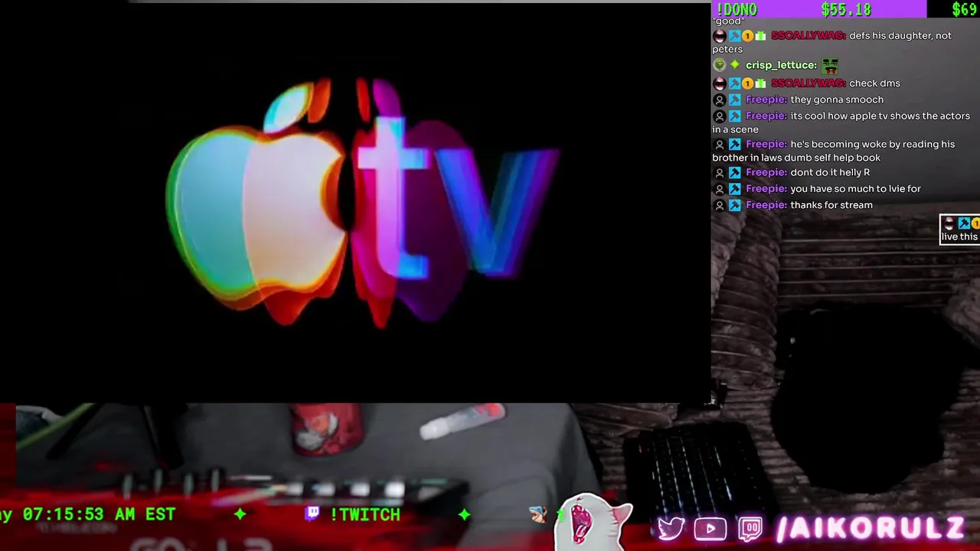Image resolution: width=980 pixels, height=551 pixels.
Task: Click the message 'they gonna smooch'
Action: [837, 100]
